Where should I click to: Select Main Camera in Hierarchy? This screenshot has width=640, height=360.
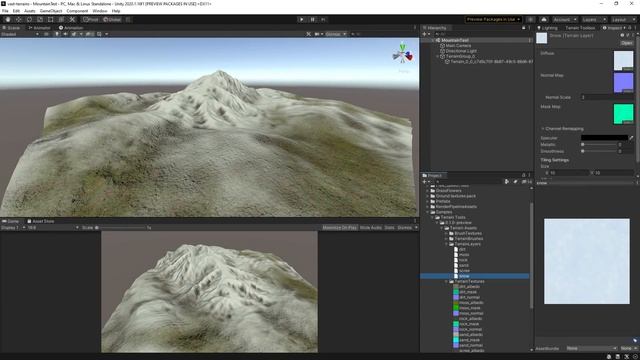(x=458, y=46)
